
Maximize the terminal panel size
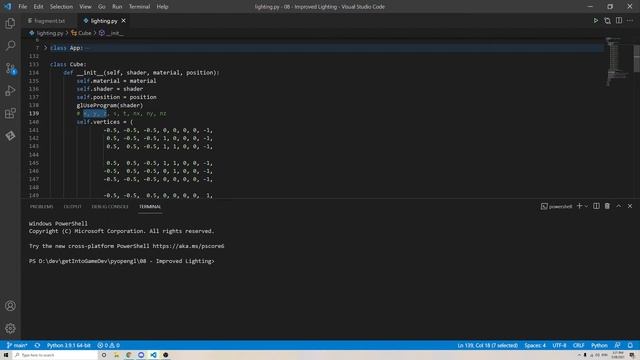pyautogui.click(x=618, y=206)
